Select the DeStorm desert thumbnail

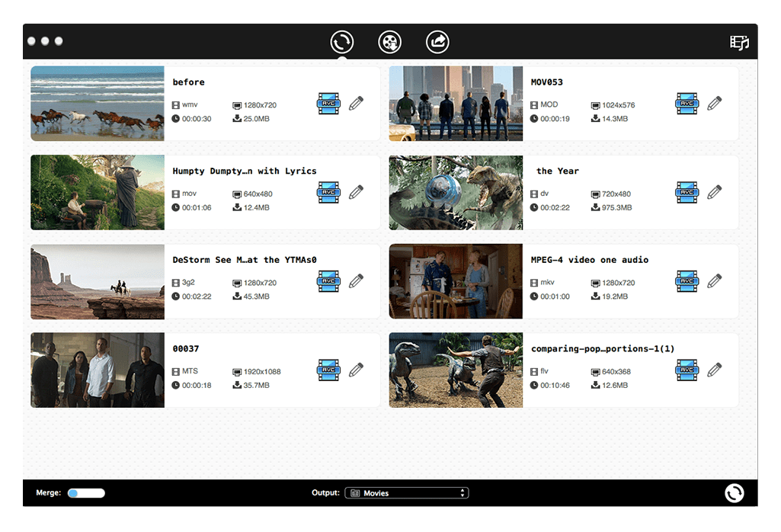98,281
